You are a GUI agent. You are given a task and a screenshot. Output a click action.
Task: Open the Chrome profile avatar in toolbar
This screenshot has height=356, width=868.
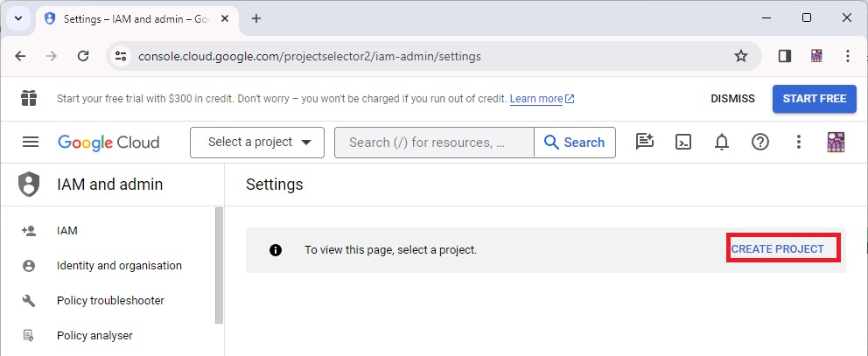(816, 56)
